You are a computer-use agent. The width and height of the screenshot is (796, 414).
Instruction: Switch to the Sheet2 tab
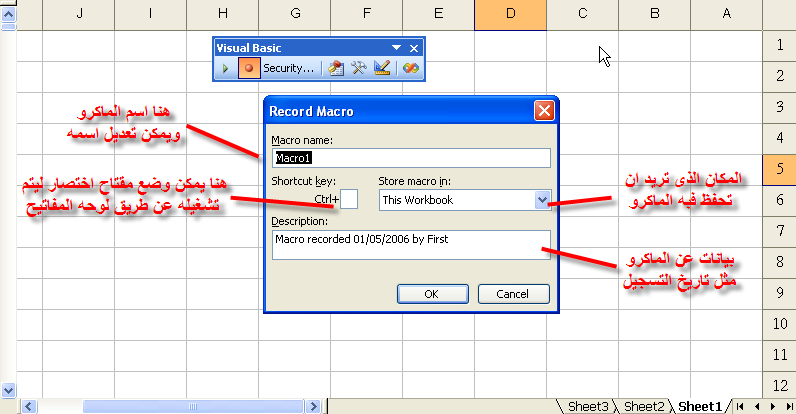644,406
